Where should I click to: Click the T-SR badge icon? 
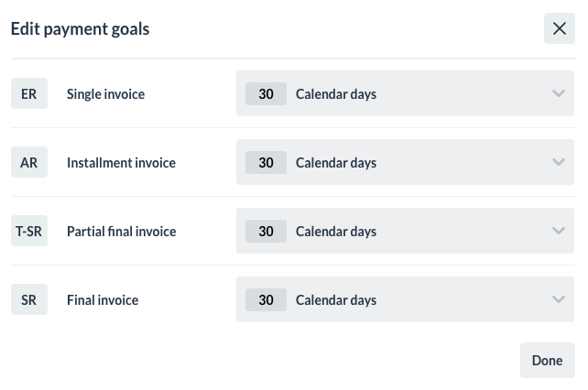tap(29, 232)
